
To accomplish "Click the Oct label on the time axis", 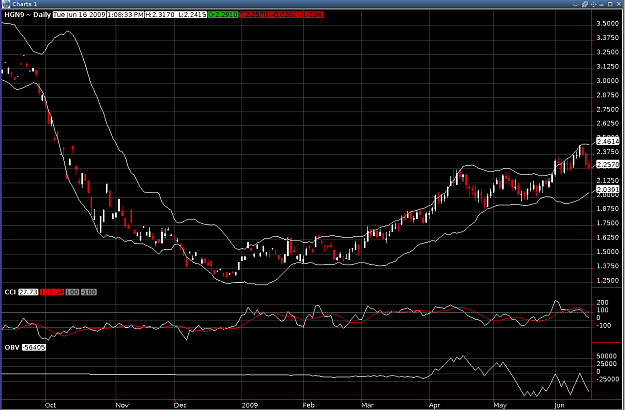I will (x=50, y=405).
